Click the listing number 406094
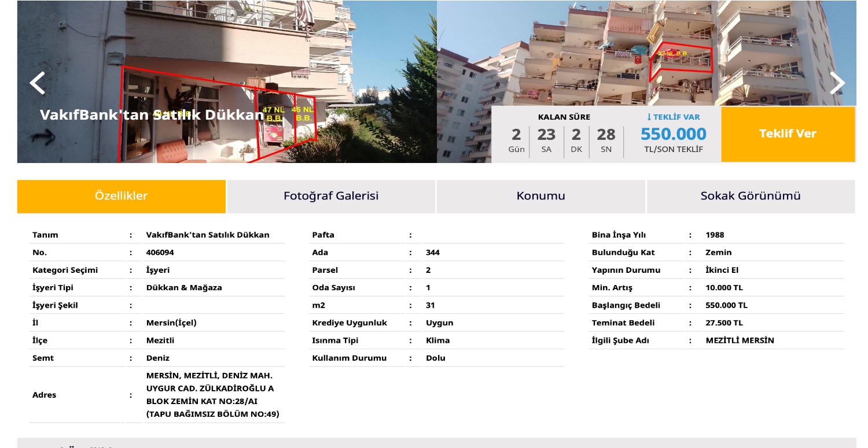The height and width of the screenshot is (448, 868). 160,253
